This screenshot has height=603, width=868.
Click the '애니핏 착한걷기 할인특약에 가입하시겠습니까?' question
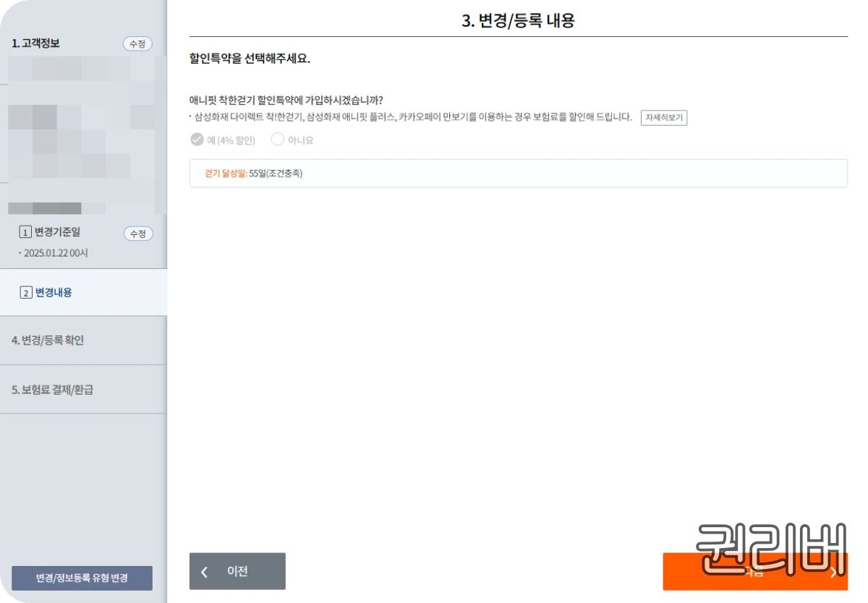tap(286, 100)
